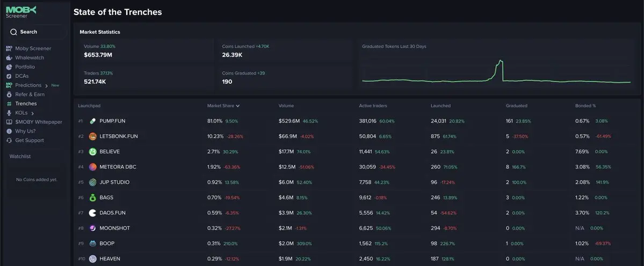
Task: Open the $MOBY Whitepaper link
Action: (39, 122)
